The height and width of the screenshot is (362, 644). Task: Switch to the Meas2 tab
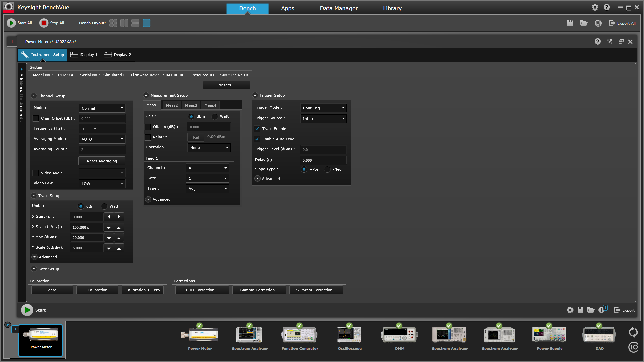172,105
